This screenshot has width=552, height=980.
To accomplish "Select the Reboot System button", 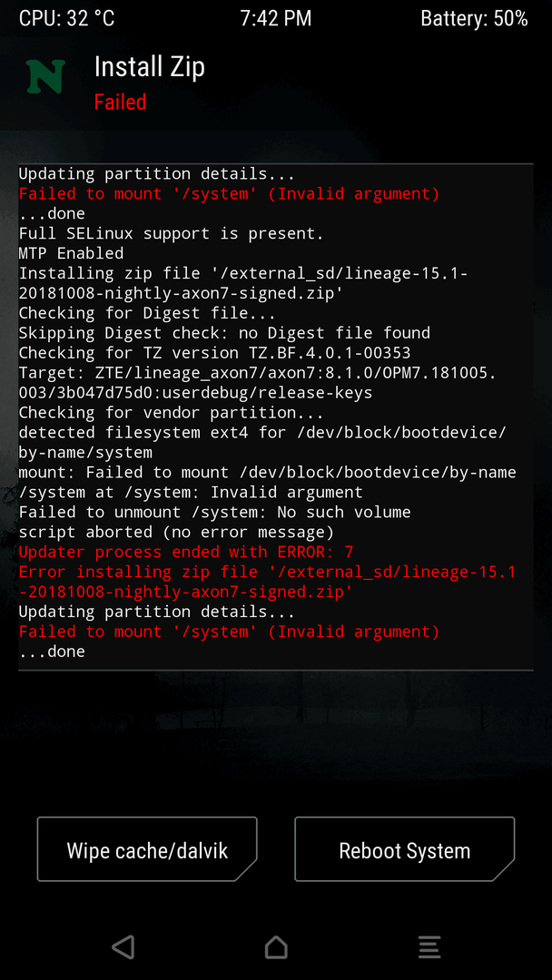I will pyautogui.click(x=404, y=849).
